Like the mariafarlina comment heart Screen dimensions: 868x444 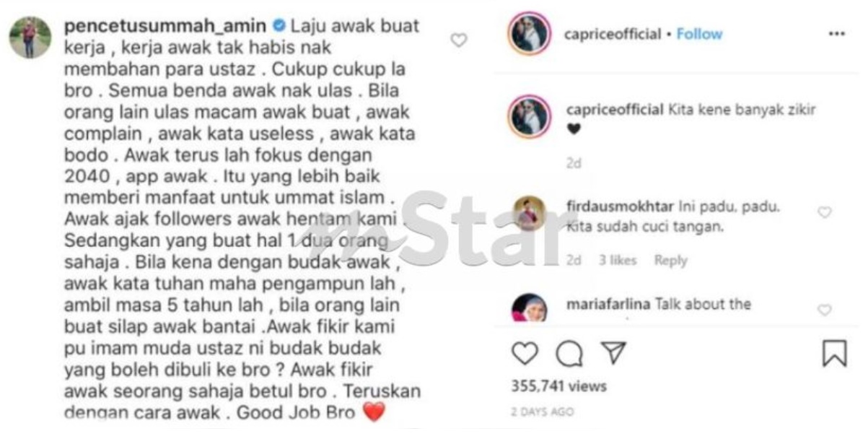[825, 310]
